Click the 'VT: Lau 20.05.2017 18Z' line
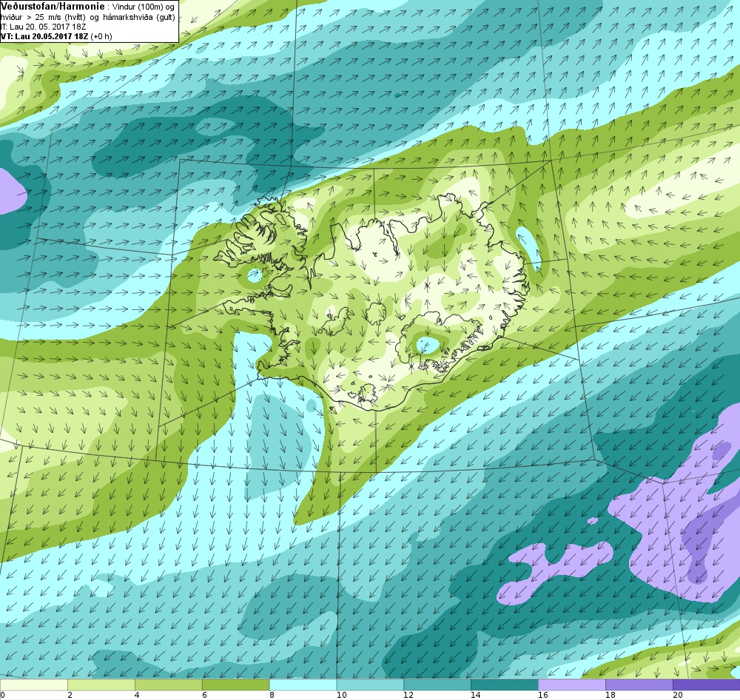This screenshot has width=740, height=700. pos(44,36)
